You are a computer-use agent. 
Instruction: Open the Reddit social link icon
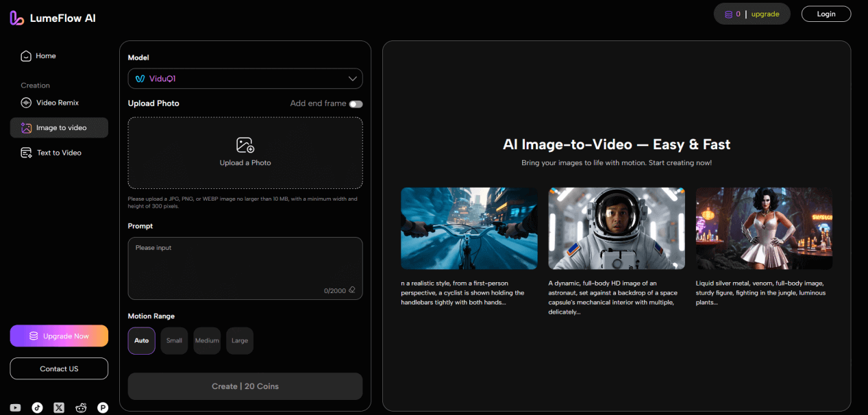[81, 407]
